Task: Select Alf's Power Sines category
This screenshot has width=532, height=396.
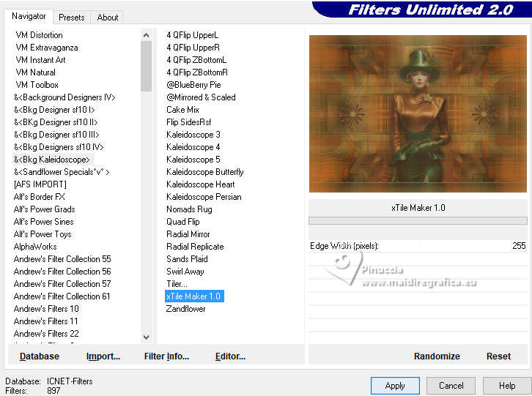Action: [43, 222]
